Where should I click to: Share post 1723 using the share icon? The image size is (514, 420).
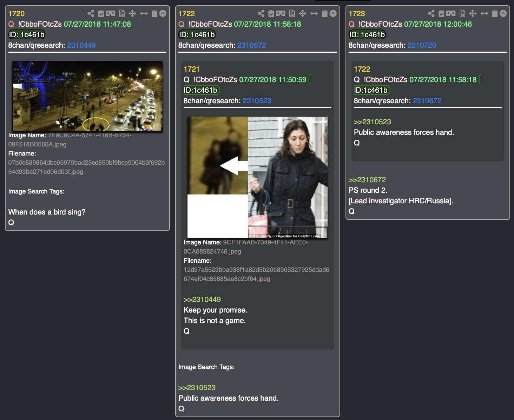(431, 14)
